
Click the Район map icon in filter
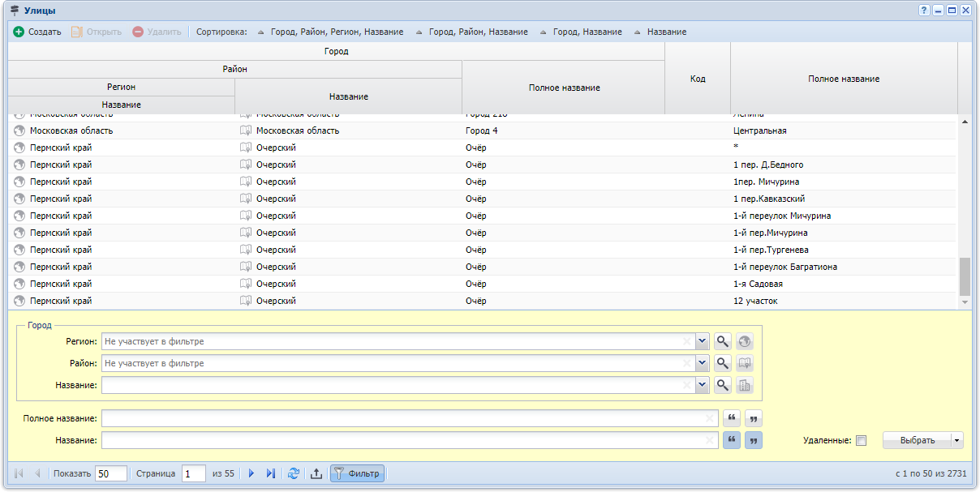coord(745,364)
